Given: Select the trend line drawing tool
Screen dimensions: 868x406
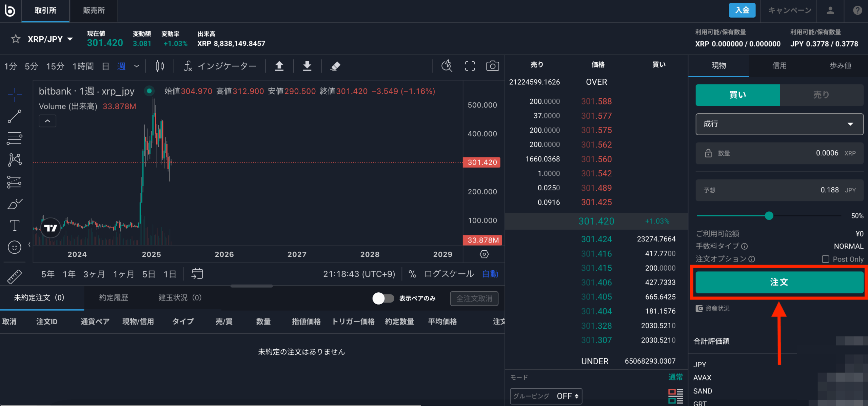Looking at the screenshot, I should 15,116.
